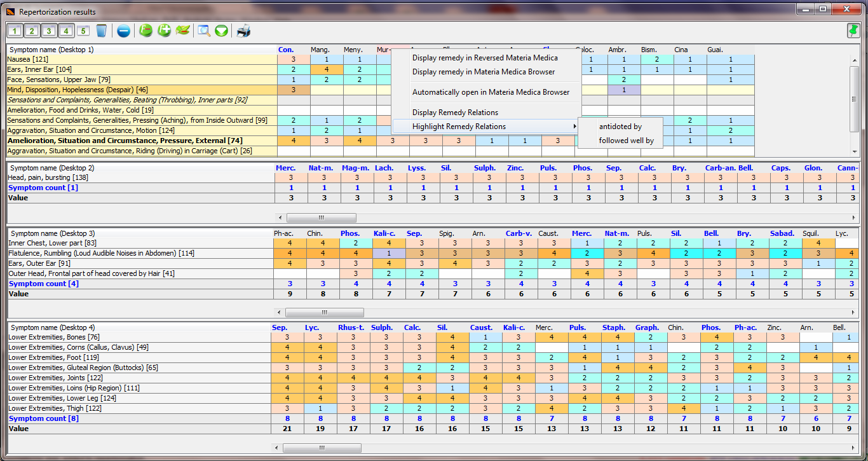
Task: Click 'Display Remedy Relations' menu entry
Action: (x=455, y=113)
